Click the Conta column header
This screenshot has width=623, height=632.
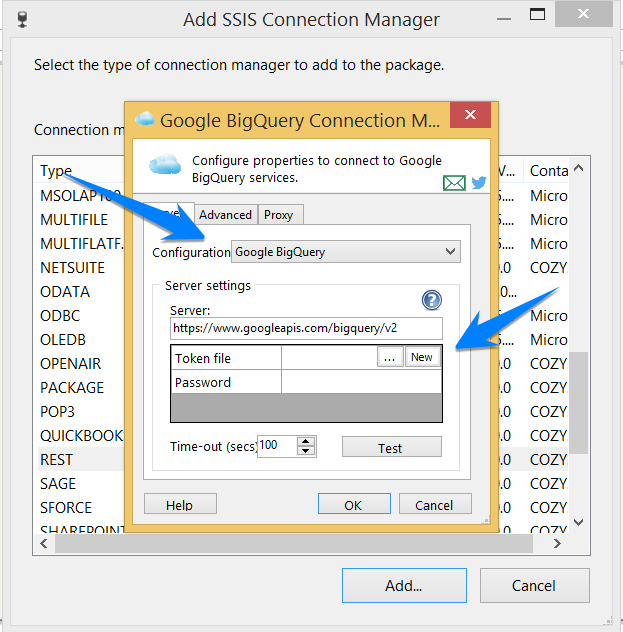point(548,171)
